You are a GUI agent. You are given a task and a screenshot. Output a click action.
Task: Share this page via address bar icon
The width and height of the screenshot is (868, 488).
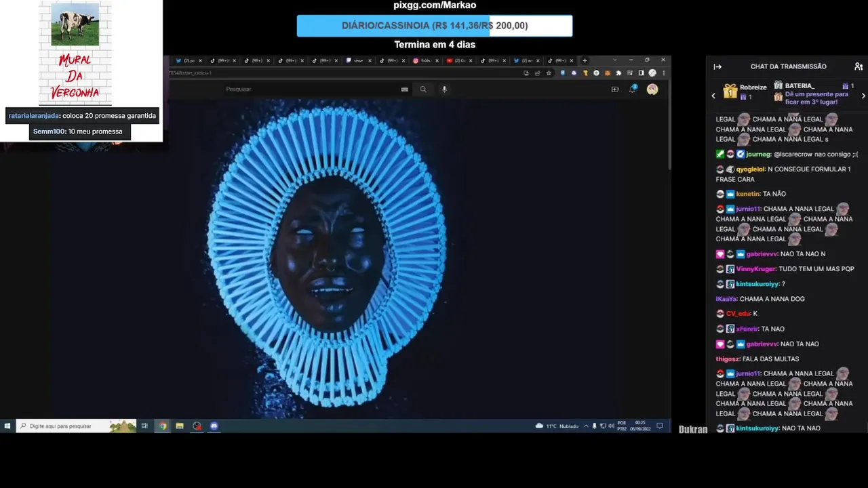tap(537, 73)
